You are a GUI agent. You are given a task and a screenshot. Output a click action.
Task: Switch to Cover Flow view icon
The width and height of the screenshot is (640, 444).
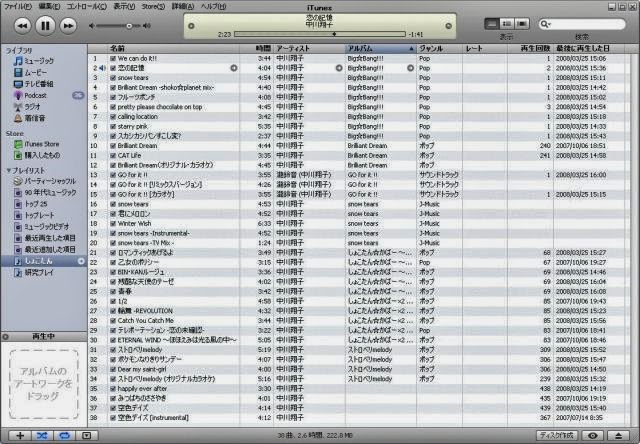click(522, 24)
